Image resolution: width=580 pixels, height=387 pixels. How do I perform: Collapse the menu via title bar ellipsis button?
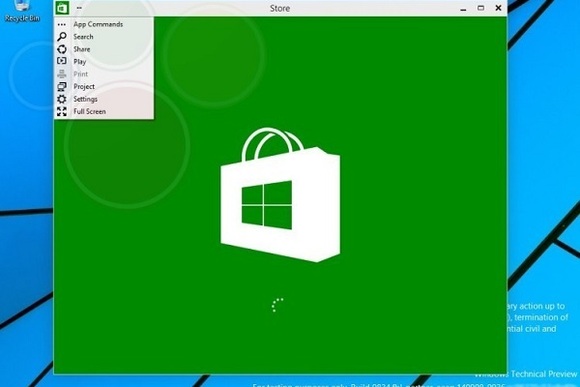click(x=79, y=8)
